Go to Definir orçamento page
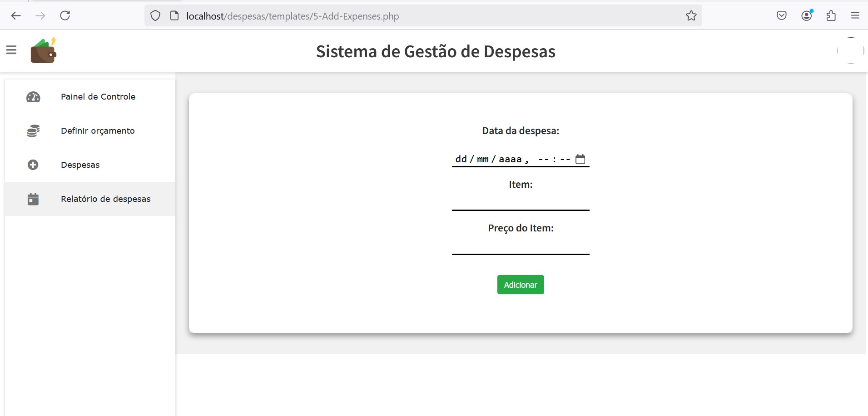The image size is (868, 416). point(98,131)
